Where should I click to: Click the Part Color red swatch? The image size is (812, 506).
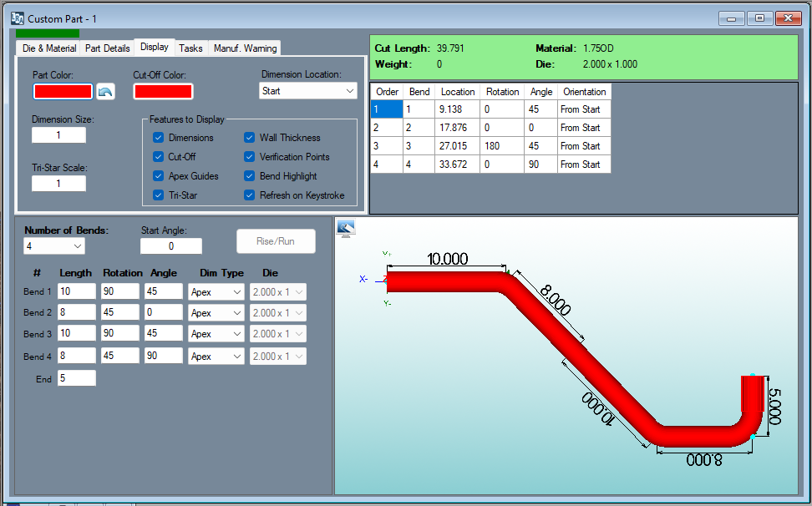pyautogui.click(x=63, y=92)
